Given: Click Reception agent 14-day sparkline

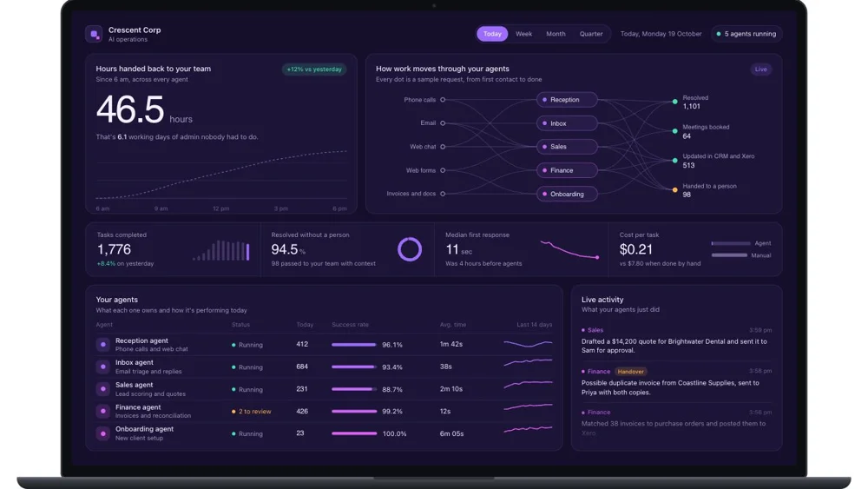Looking at the screenshot, I should 528,344.
